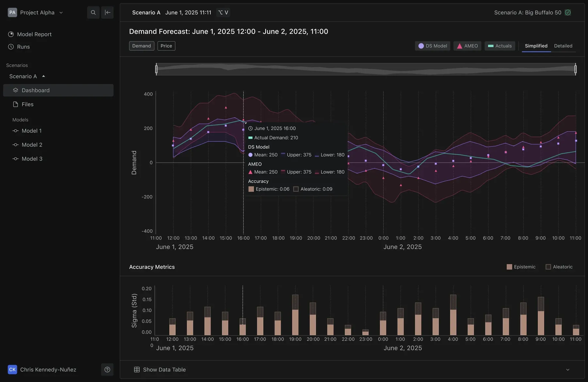Click the Dashboard layers icon
588x382 pixels.
[x=15, y=90]
